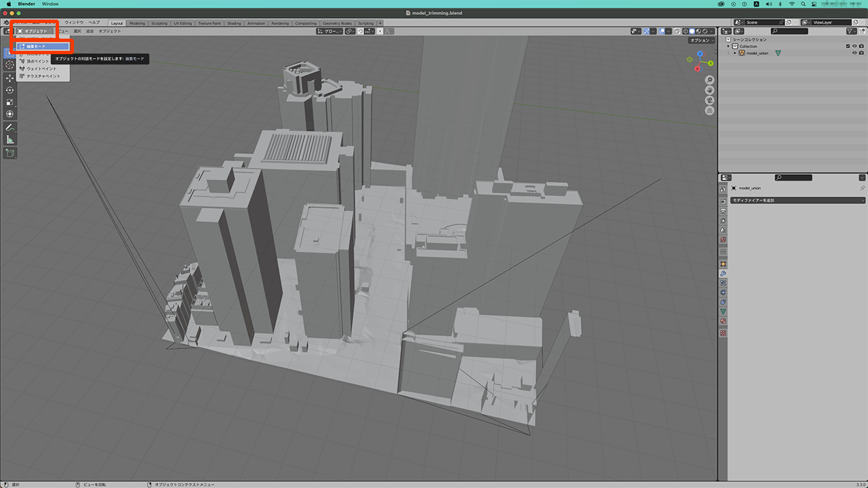The height and width of the screenshot is (488, 868).
Task: Open the View Layer properties tab
Action: pos(724,220)
